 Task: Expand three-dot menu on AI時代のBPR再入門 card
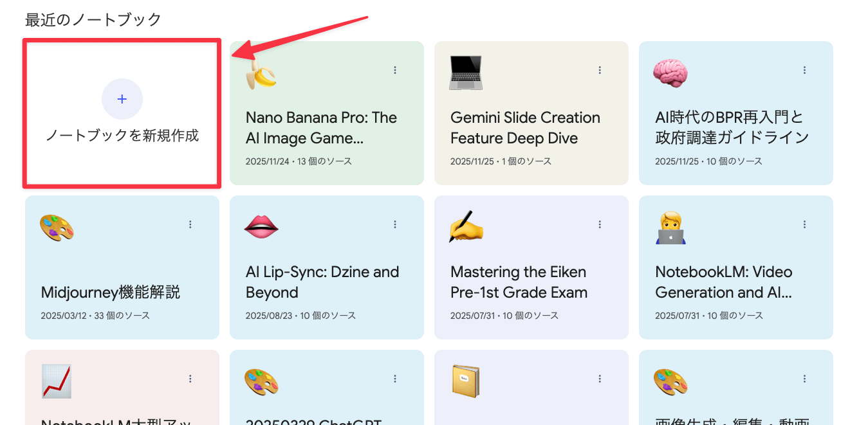(804, 70)
